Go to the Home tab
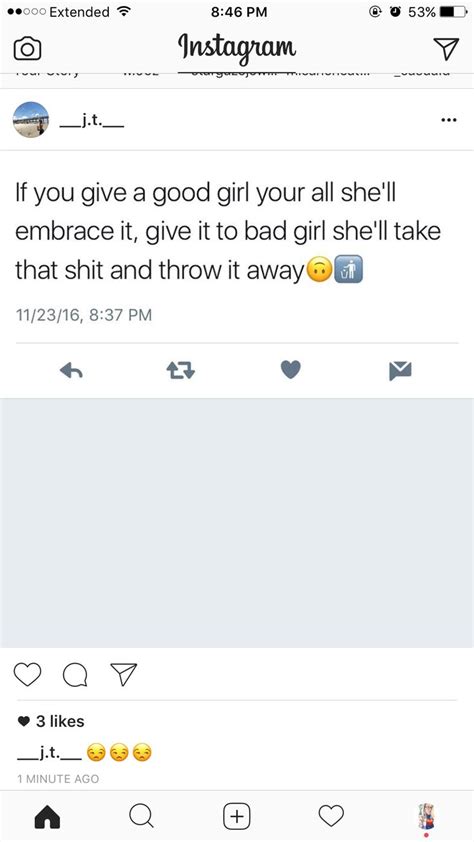Image resolution: width=474 pixels, height=842 pixels. pyautogui.click(x=47, y=817)
